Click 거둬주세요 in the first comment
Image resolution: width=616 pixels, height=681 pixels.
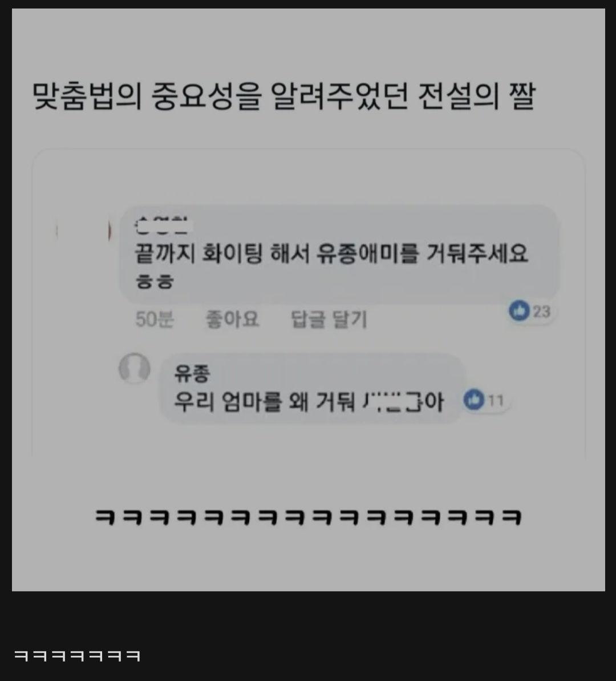(x=477, y=253)
